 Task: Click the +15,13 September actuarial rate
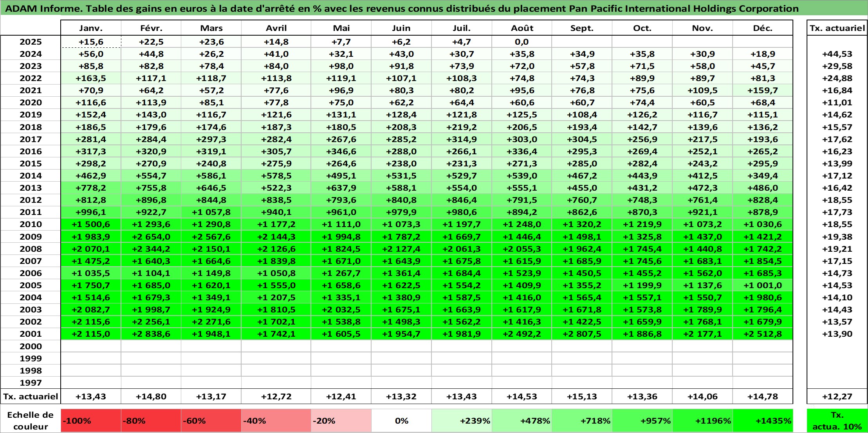click(582, 397)
